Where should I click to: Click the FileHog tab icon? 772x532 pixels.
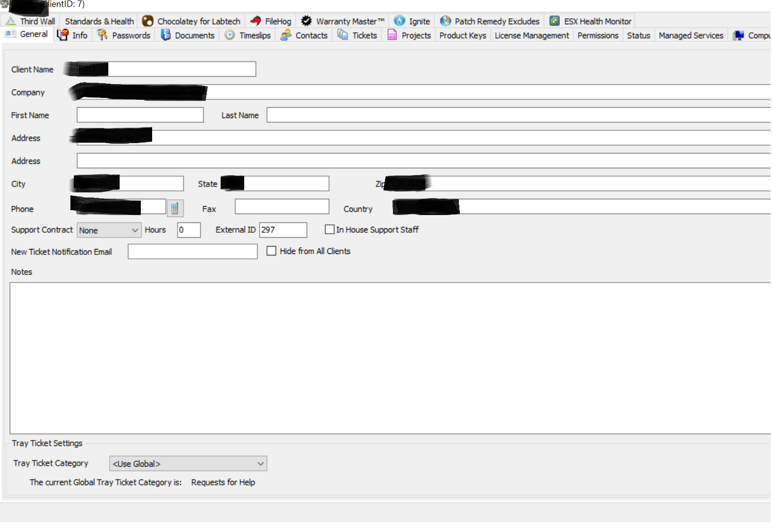(256, 21)
